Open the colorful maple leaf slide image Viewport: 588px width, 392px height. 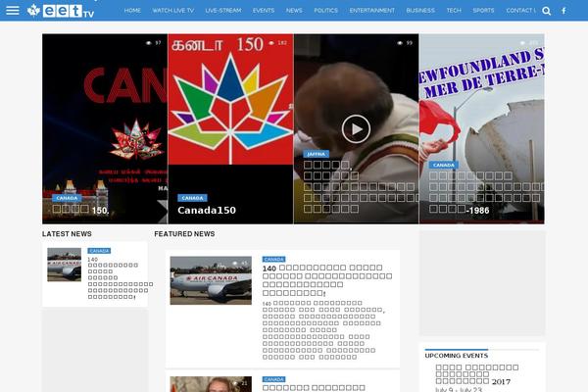[230, 99]
